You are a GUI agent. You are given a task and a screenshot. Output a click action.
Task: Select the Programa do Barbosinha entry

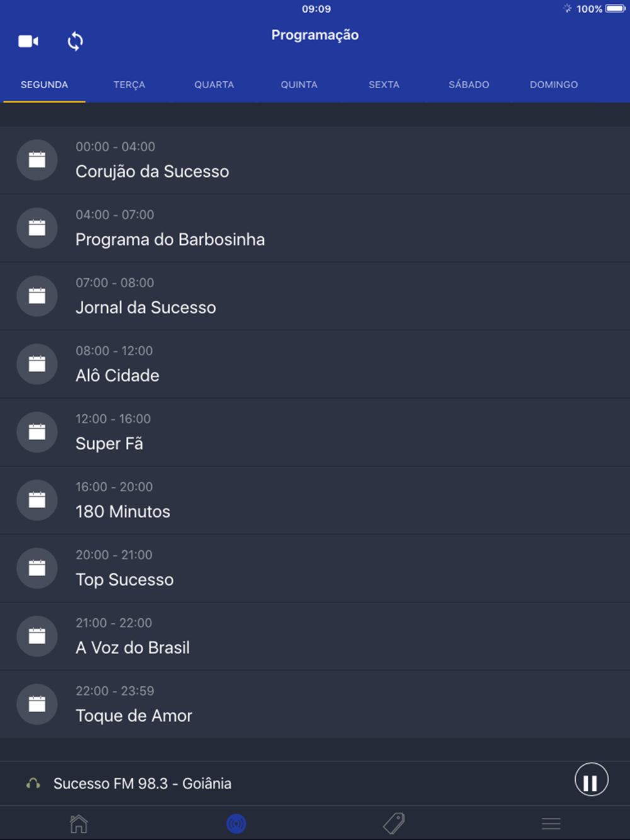click(315, 228)
